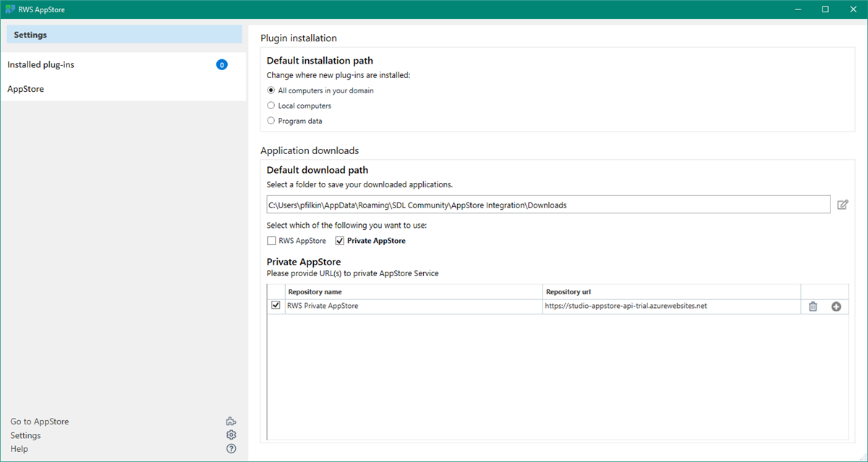The height and width of the screenshot is (462, 868).
Task: Click Help link at bottom left
Action: pos(19,449)
